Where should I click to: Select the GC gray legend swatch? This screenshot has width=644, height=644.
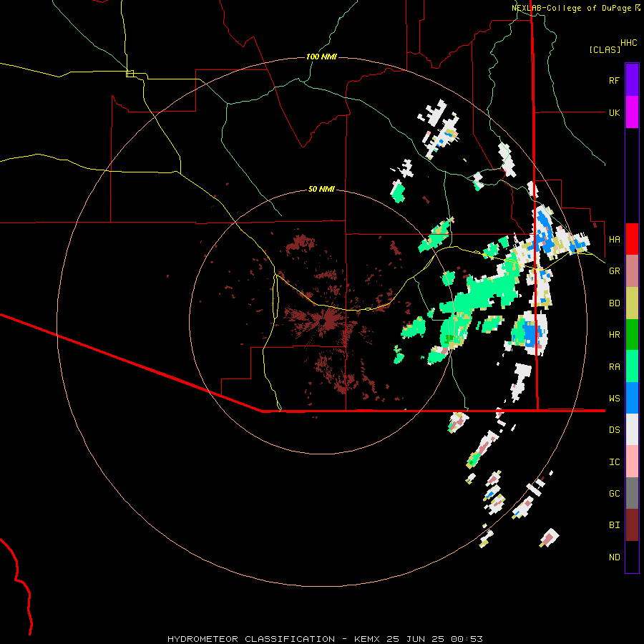632,493
